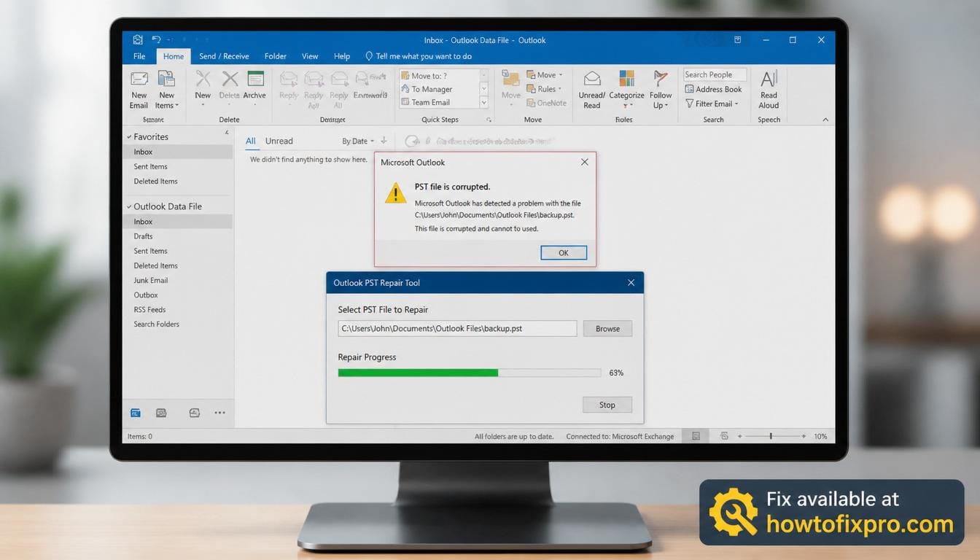The height and width of the screenshot is (560, 980).
Task: Open the Rules dropdown
Action: pyautogui.click(x=543, y=89)
